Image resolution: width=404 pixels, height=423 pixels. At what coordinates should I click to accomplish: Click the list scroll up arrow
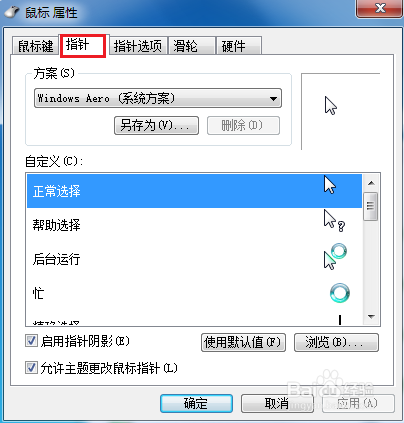click(371, 183)
